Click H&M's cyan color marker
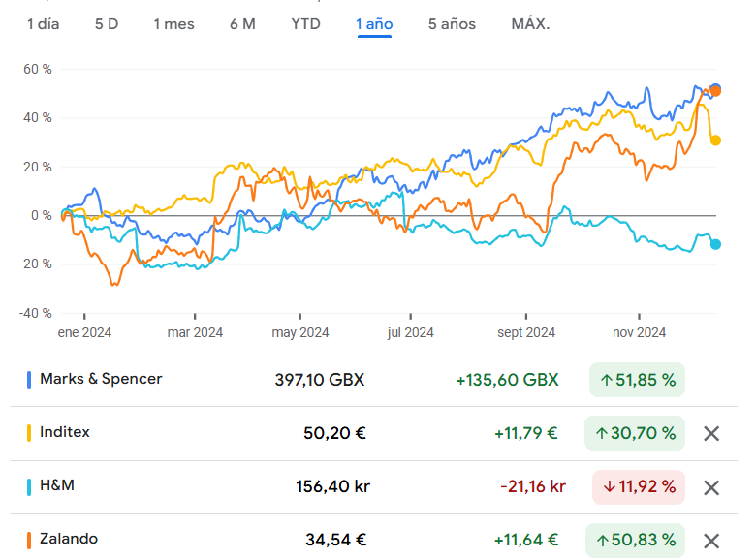Viewport: 756px width, 560px height. click(30, 486)
